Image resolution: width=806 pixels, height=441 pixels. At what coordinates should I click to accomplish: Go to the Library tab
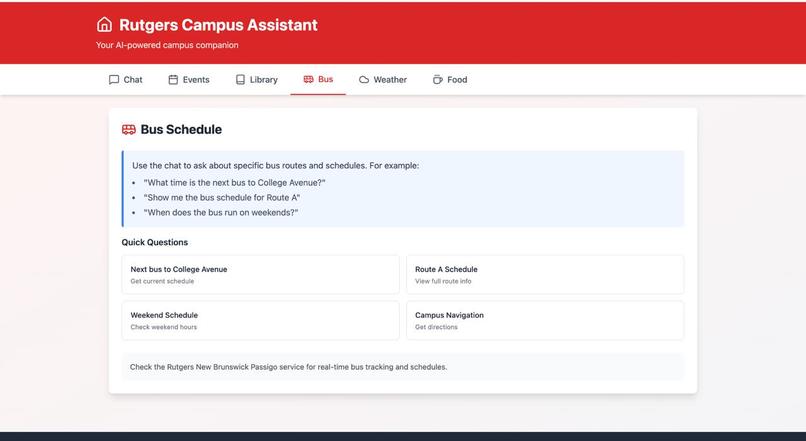click(x=257, y=80)
